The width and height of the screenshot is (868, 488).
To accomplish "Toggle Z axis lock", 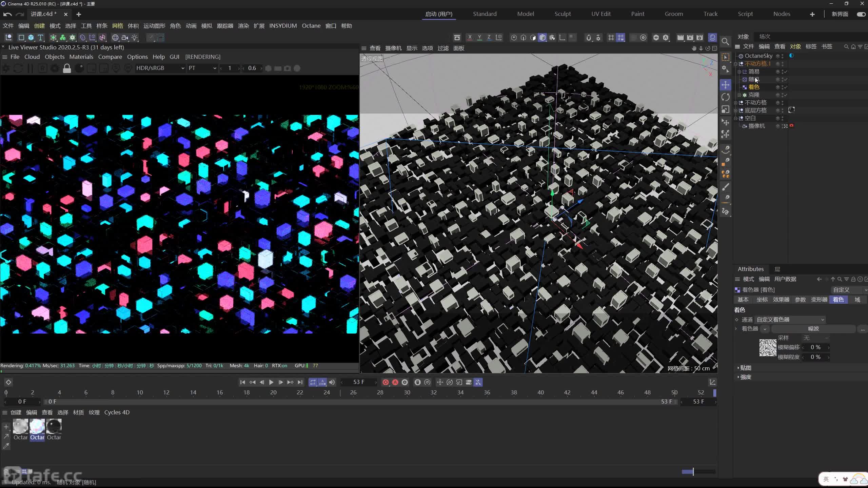I will click(x=489, y=38).
